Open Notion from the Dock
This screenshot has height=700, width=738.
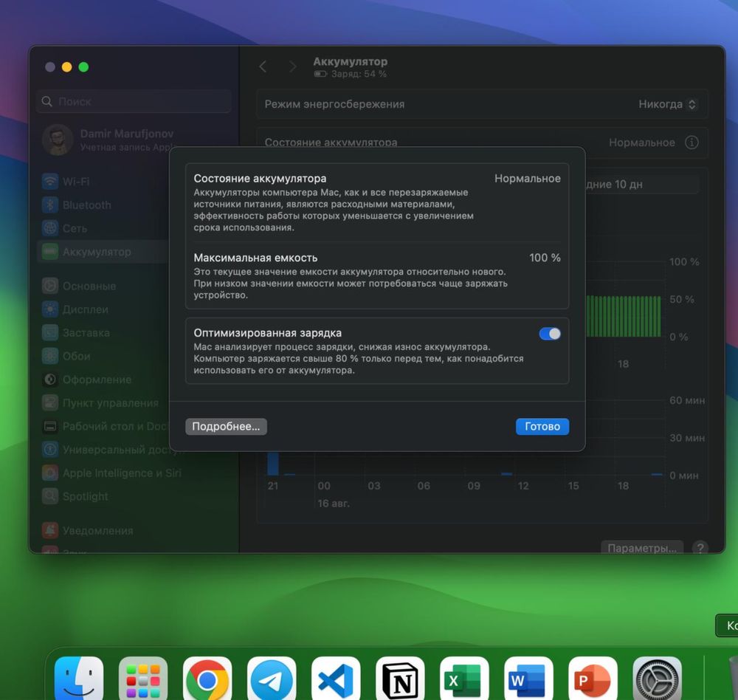point(400,678)
